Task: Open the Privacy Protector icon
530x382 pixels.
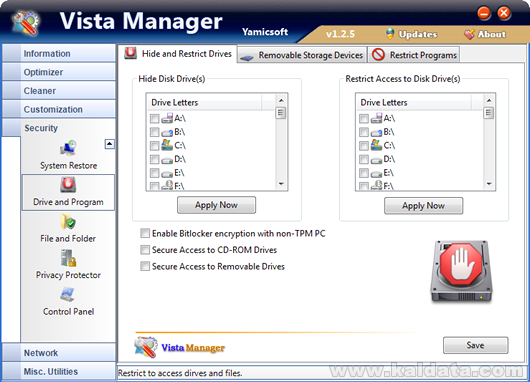Action: point(68,258)
